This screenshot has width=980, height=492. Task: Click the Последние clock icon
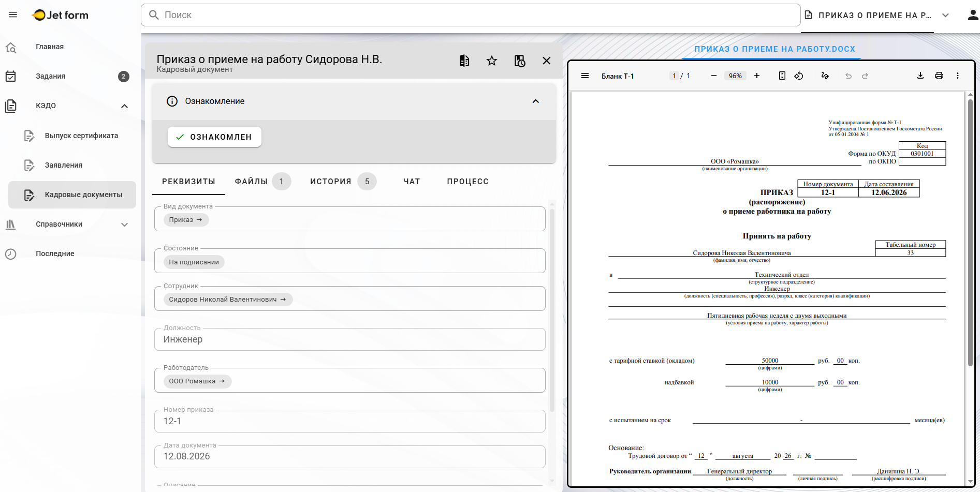coord(11,254)
